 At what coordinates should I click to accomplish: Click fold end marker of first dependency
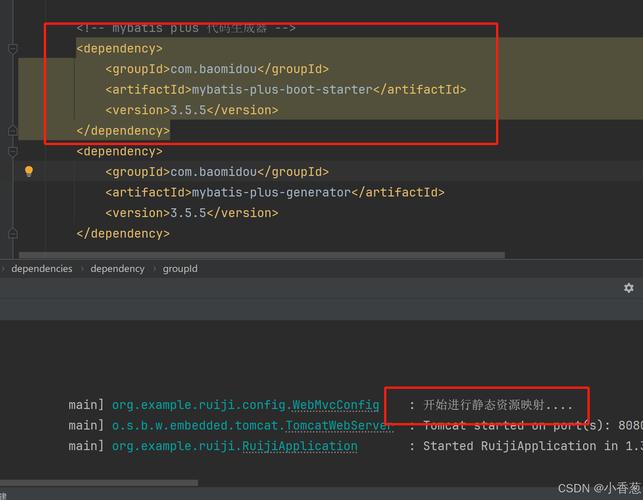(x=12, y=131)
